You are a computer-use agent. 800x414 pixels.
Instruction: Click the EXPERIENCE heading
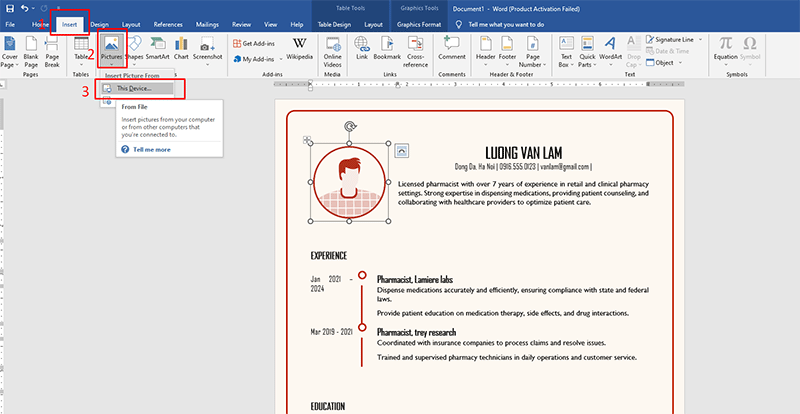point(329,256)
